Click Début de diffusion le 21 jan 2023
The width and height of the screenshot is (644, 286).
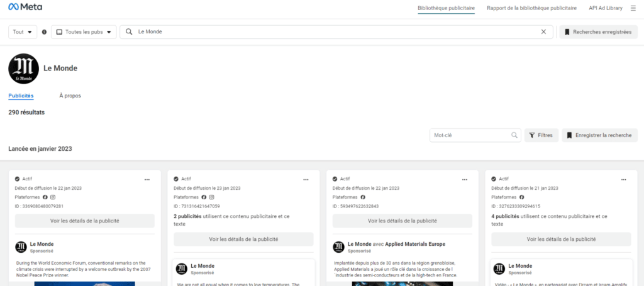click(525, 188)
